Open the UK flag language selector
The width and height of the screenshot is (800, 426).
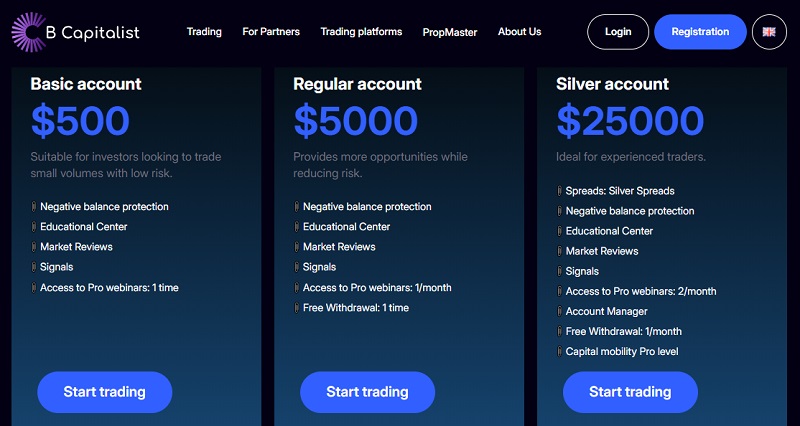tap(769, 32)
